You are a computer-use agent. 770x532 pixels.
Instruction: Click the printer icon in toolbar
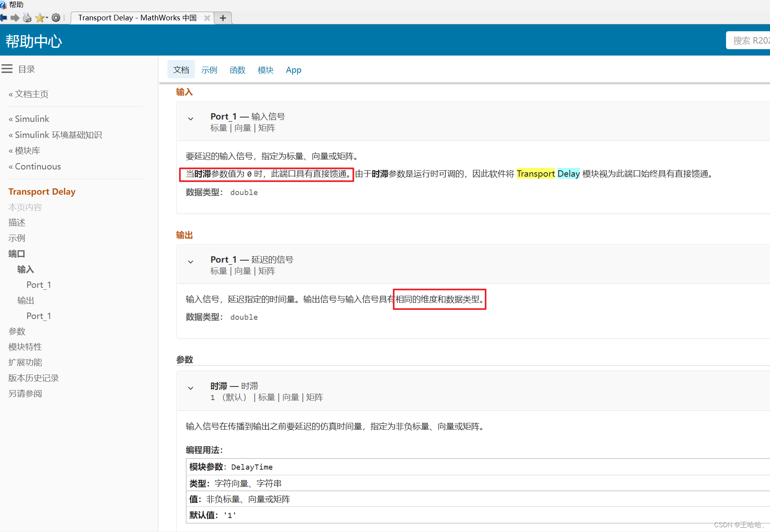click(27, 18)
